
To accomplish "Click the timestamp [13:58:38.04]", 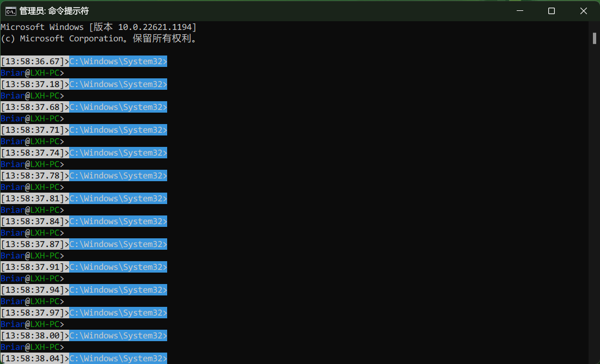I will pos(33,359).
